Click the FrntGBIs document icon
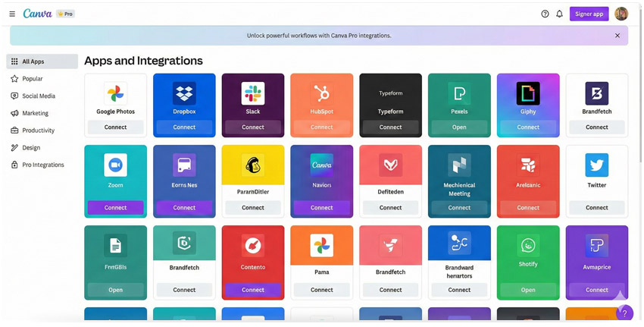 point(115,246)
